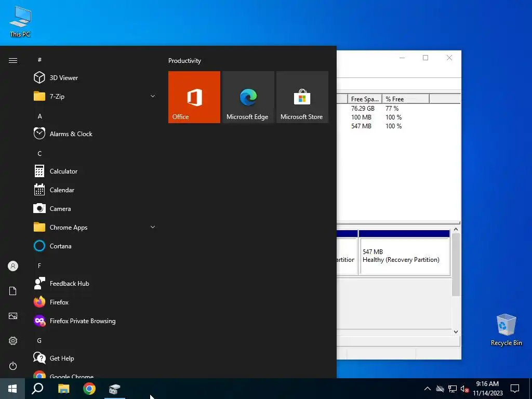Click the Office tile
The width and height of the screenshot is (532, 399).
[194, 97]
